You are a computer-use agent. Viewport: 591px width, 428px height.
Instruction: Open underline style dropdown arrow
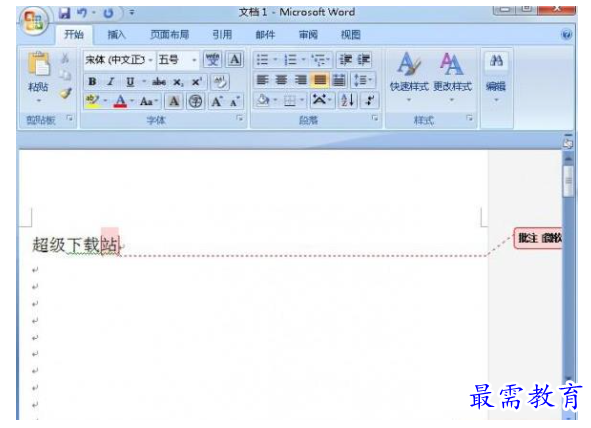[144, 81]
